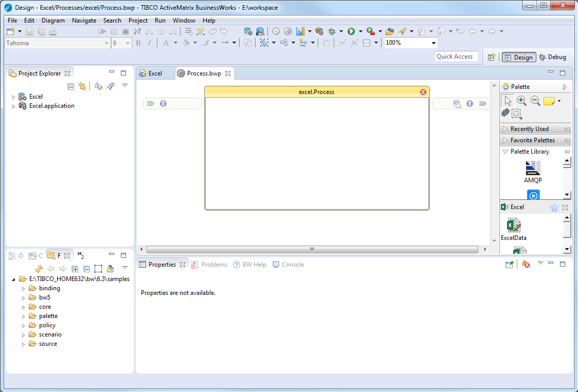Click the Save All toolbar icon

tap(41, 32)
